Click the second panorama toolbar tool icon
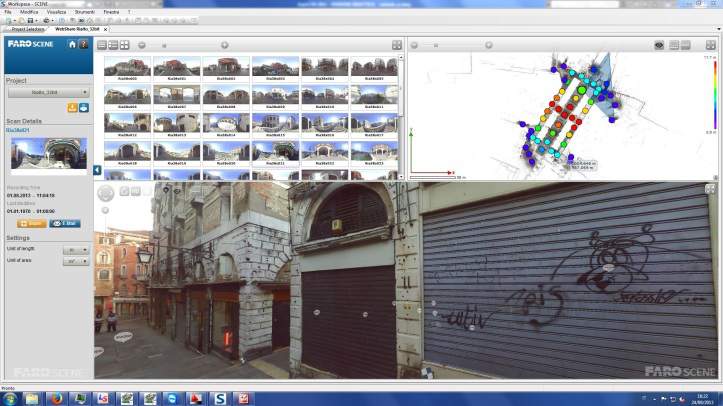Screen dimensions: 723x406 136,191
